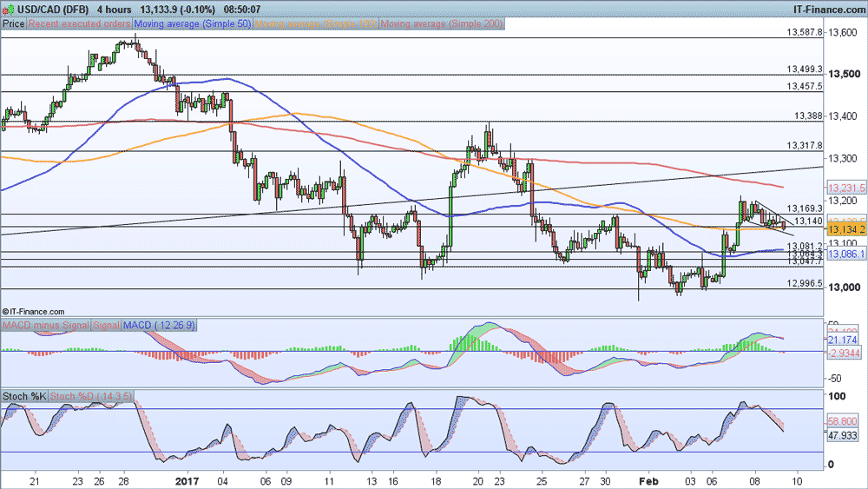Viewport: 868px width, 489px height.
Task: Select Moving average (Simple 50) legend
Action: 193,23
